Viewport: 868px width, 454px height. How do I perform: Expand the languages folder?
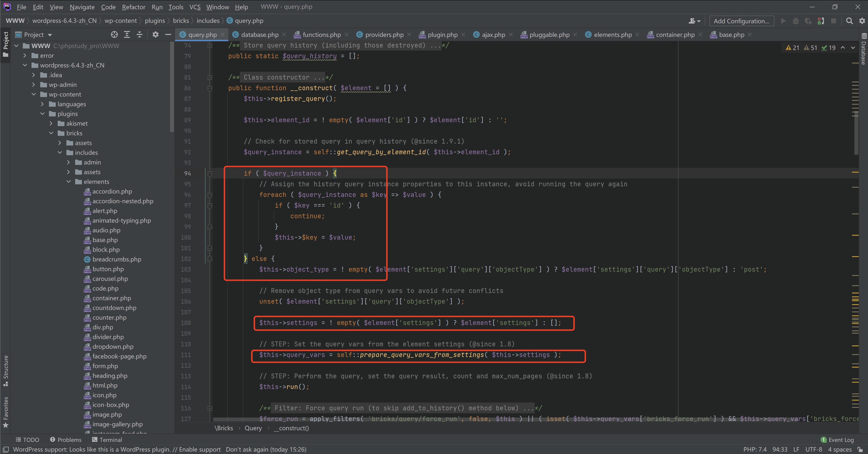42,104
